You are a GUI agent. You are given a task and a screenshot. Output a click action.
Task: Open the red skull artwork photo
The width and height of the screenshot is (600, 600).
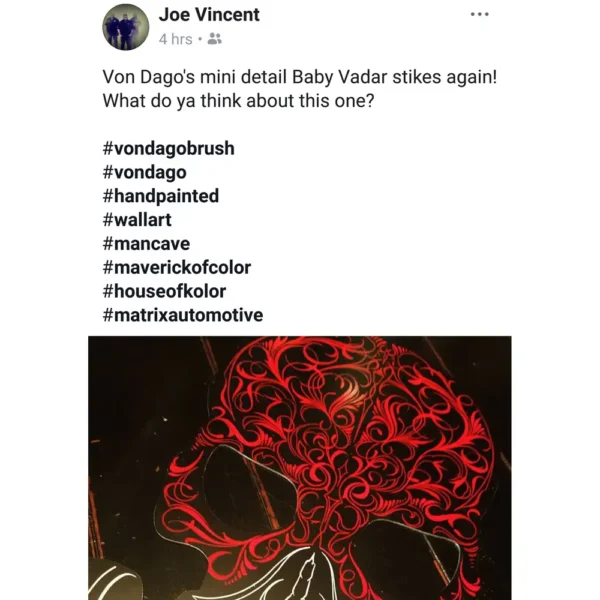[300, 468]
